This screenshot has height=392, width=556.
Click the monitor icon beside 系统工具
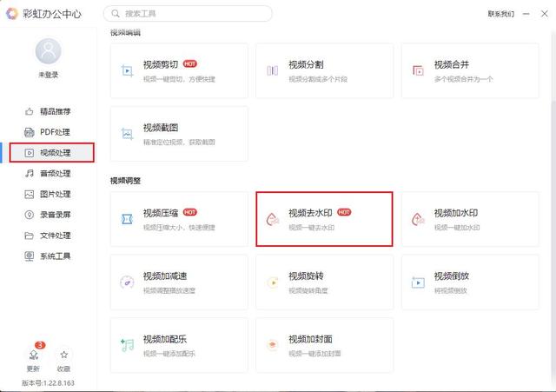(29, 256)
